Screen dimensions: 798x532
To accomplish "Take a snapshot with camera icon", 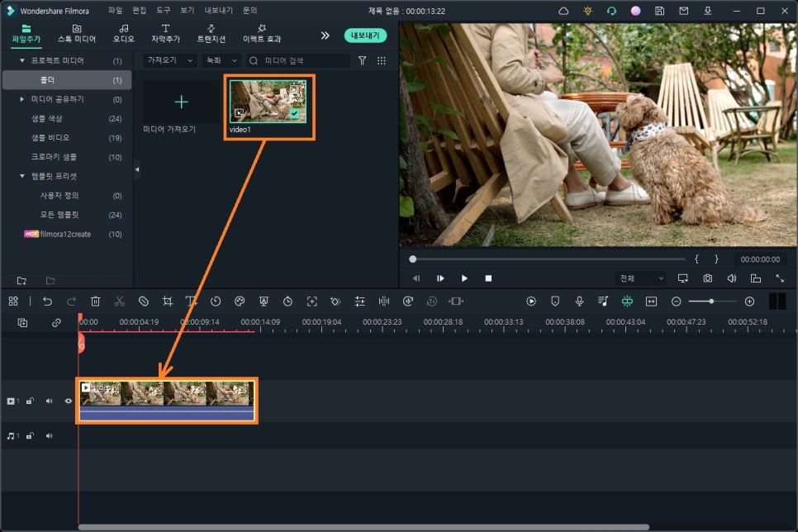I will pyautogui.click(x=707, y=278).
